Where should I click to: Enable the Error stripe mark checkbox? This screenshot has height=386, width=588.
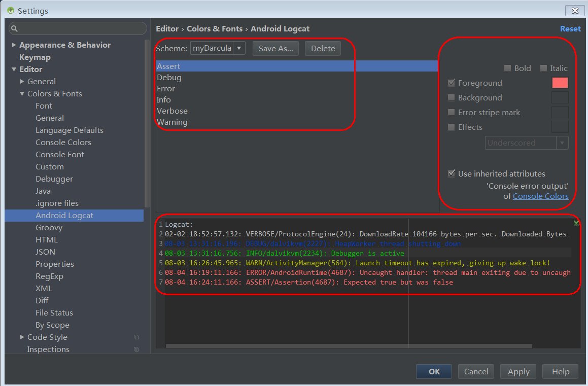[x=452, y=112]
